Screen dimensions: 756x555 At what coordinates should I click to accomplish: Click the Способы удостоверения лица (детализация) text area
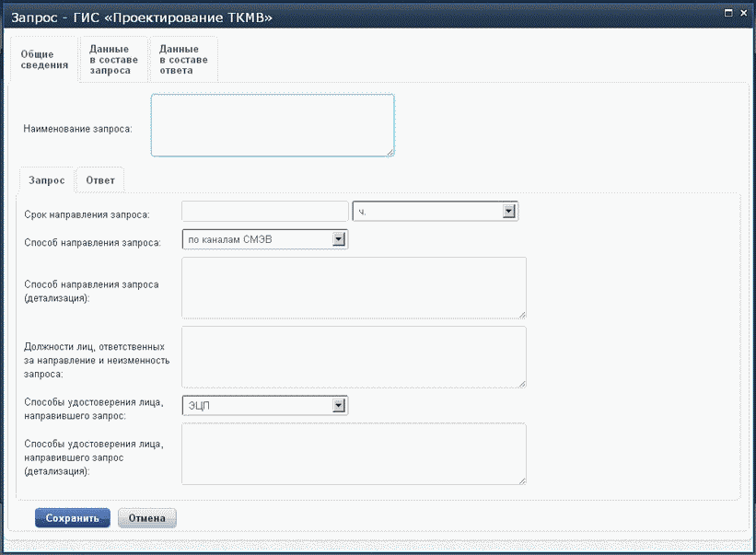point(354,453)
